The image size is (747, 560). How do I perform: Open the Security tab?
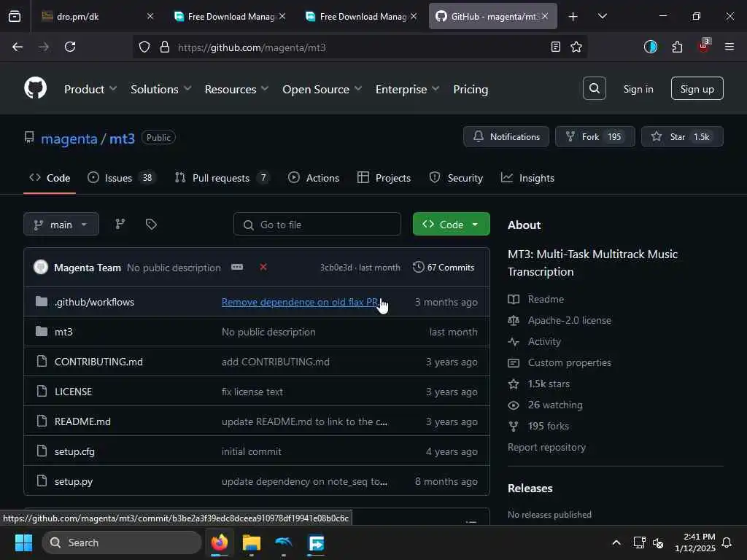(456, 178)
